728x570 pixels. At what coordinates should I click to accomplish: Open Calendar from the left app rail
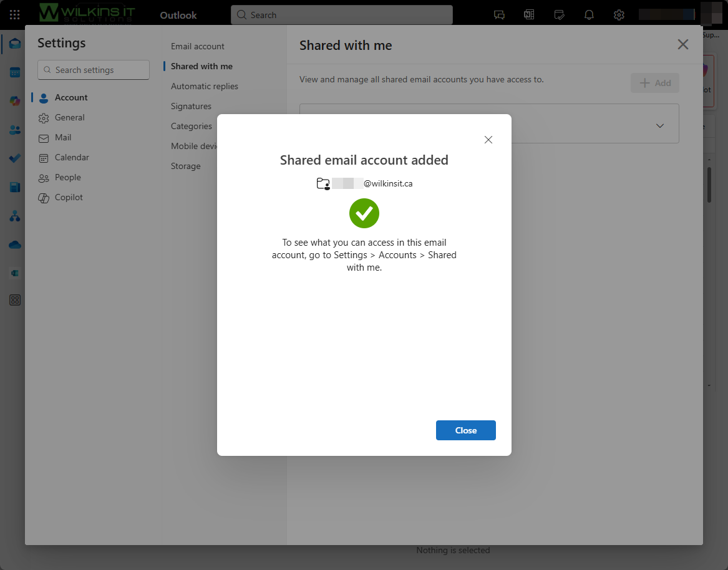(x=15, y=72)
